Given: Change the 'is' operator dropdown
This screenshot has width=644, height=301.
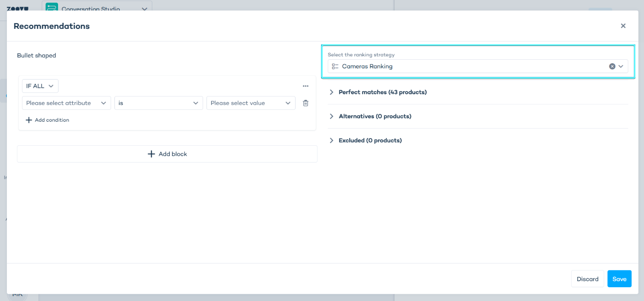Looking at the screenshot, I should coord(158,103).
